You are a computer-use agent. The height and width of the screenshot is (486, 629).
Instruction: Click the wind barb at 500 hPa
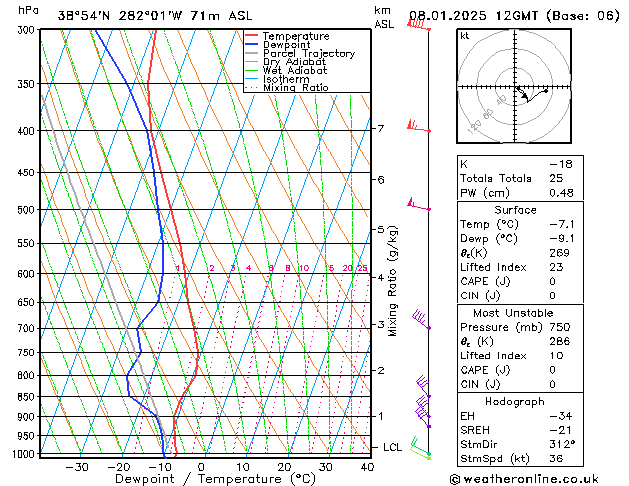pos(418,206)
